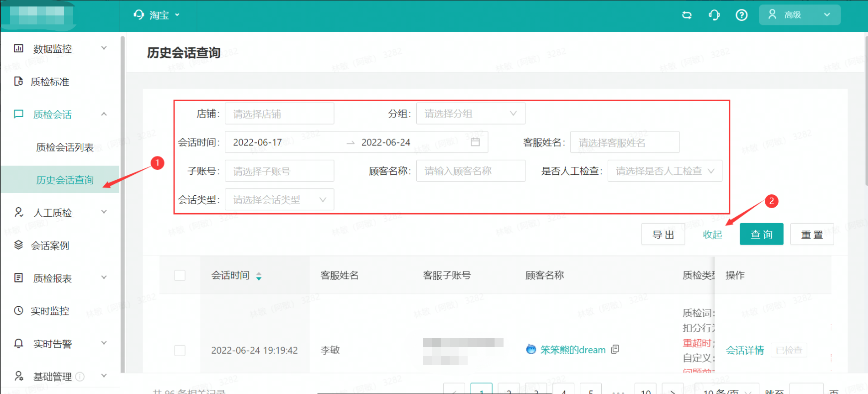
Task: Open customer link 笨笨熊的dream
Action: click(x=573, y=350)
